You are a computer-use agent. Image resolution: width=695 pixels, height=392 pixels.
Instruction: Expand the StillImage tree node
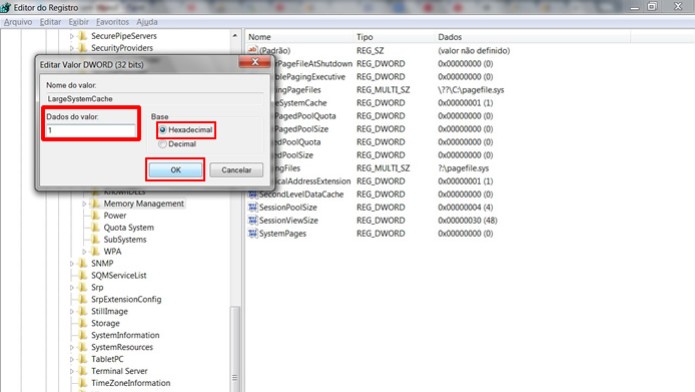71,311
